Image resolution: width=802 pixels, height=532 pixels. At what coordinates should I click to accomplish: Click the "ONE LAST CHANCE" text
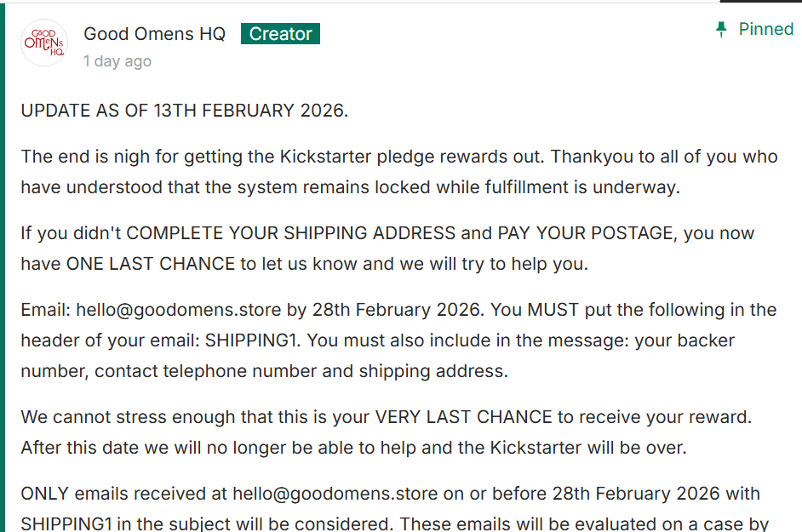tap(151, 264)
